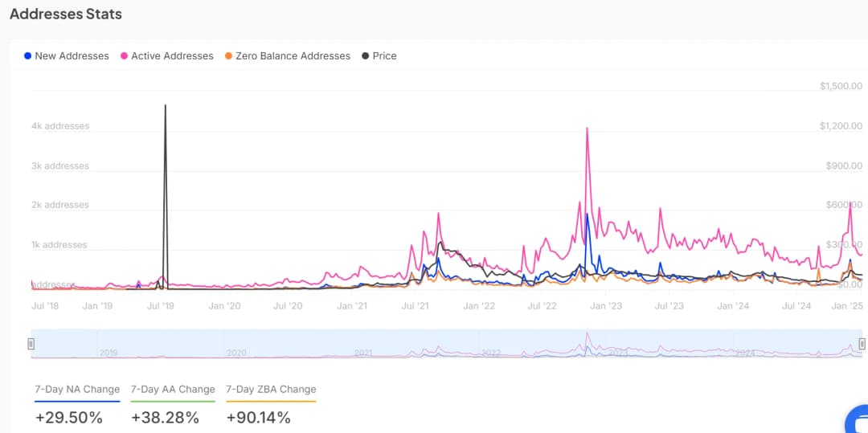Toggle the Active Addresses series label
Screen dimensions: 868x433
coord(172,56)
